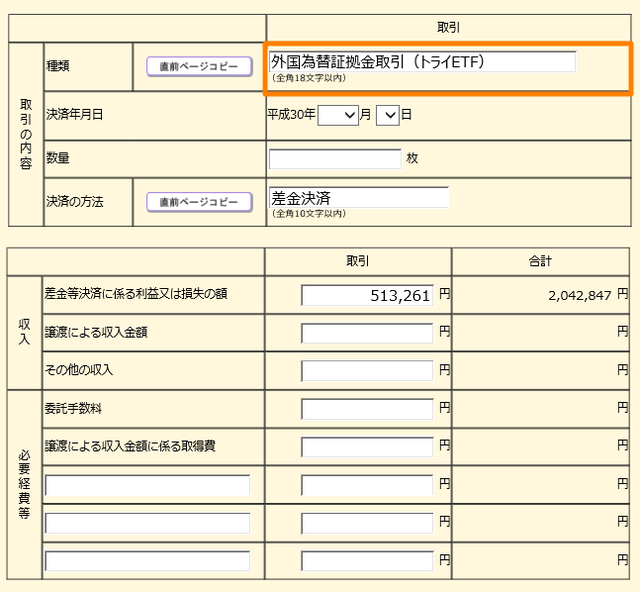Click the 委託手数料 amount field
Image resolution: width=640 pixels, height=592 pixels.
pyautogui.click(x=367, y=409)
